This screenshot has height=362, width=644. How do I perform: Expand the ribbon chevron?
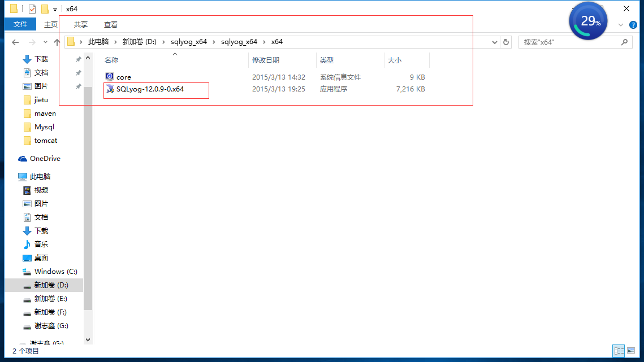[x=621, y=25]
